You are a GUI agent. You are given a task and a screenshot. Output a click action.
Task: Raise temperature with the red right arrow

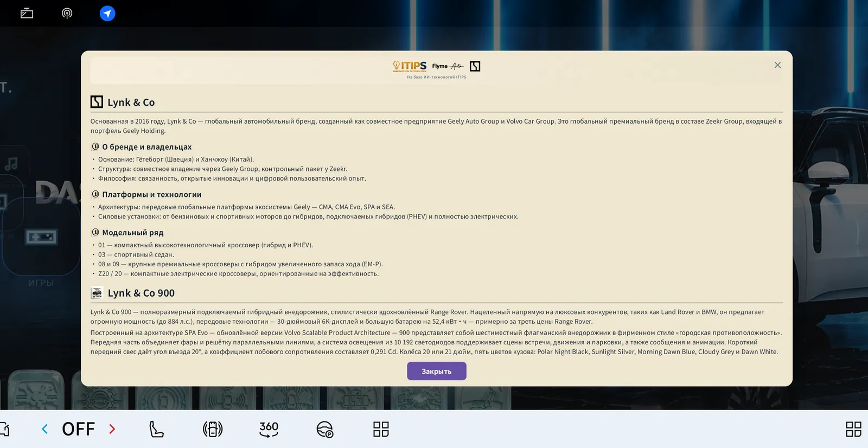(x=112, y=429)
